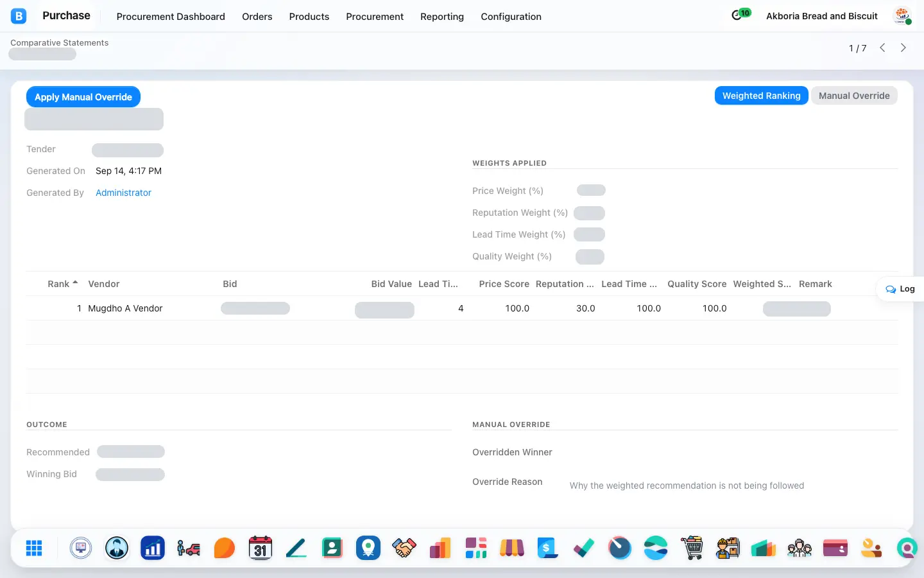Select the Weighted Ranking status
924x578 pixels.
[x=762, y=96]
